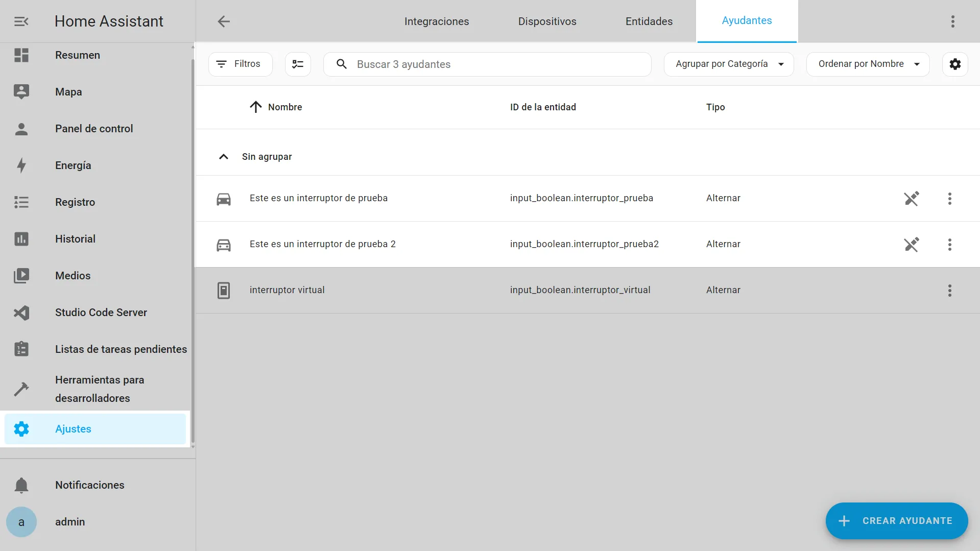Click the Medios play-box icon
The height and width of the screenshot is (551, 980).
(21, 276)
